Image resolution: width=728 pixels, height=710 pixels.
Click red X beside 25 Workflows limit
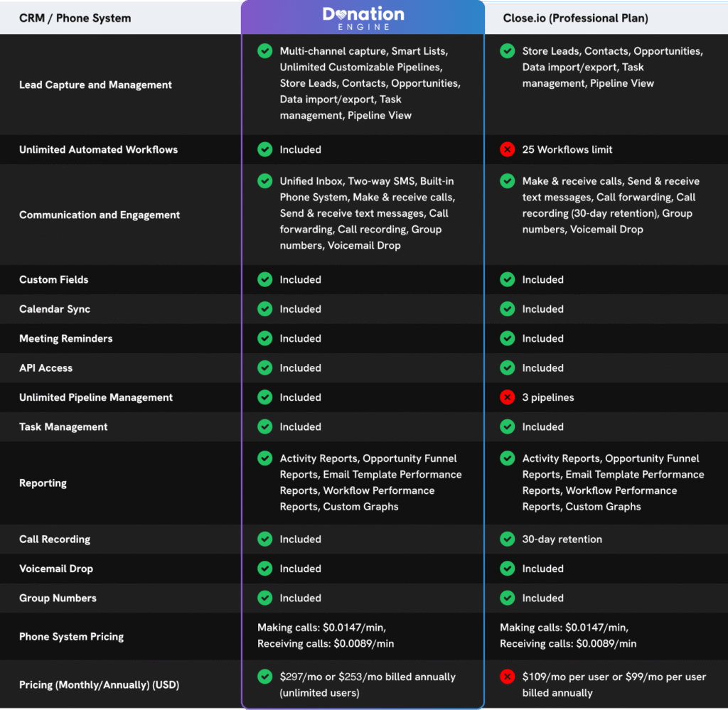[507, 150]
